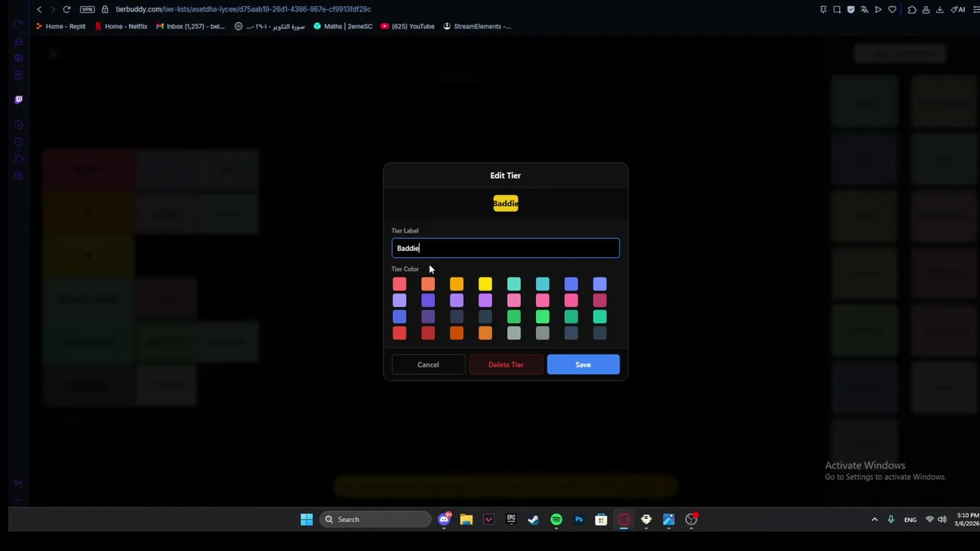Open the downloads icon in toolbar

pyautogui.click(x=939, y=9)
